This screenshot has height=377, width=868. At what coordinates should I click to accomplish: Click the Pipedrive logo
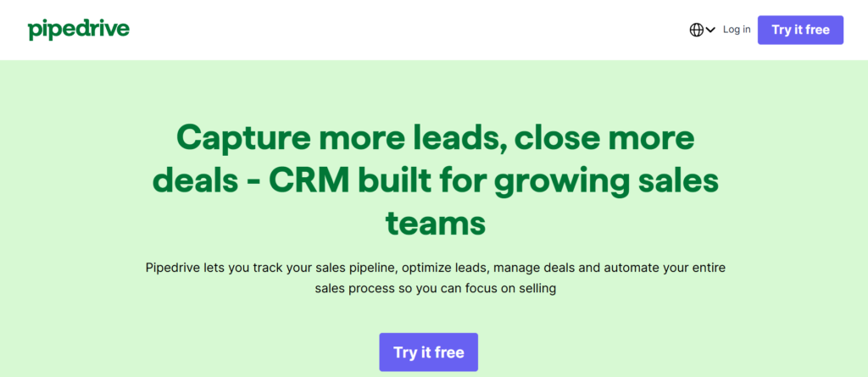pyautogui.click(x=79, y=30)
